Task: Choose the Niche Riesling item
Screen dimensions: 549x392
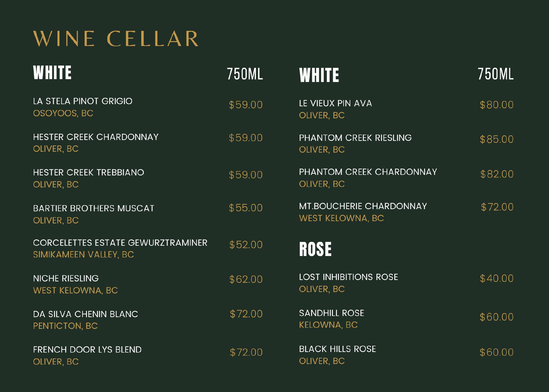Action: pos(66,278)
